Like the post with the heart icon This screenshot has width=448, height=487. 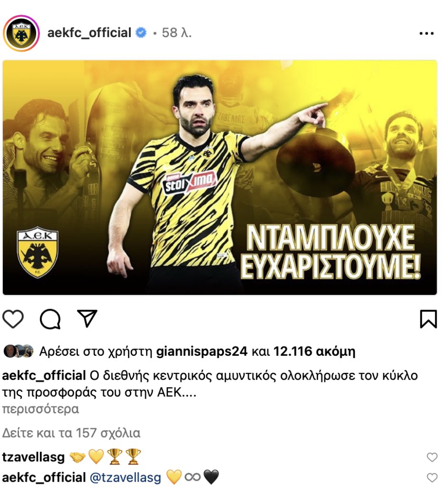coord(13,319)
